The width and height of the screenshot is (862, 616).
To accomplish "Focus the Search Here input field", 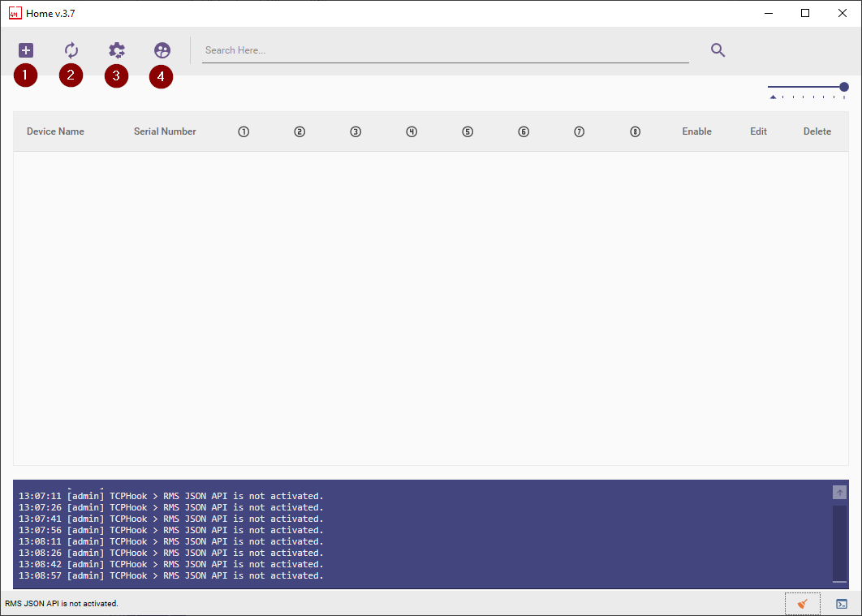I will (446, 50).
